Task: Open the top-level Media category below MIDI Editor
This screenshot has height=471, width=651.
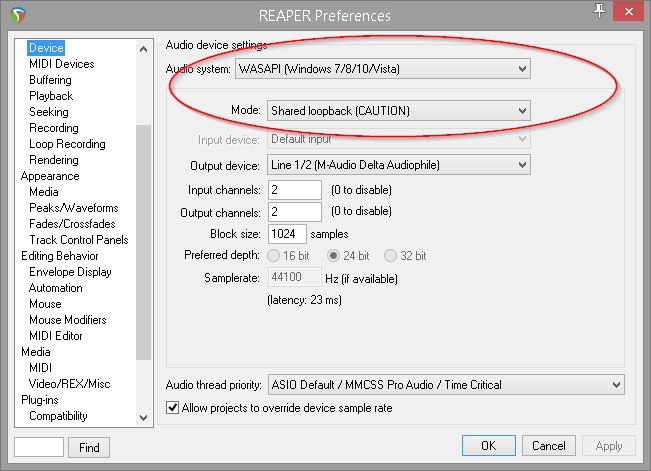Action: 36,352
